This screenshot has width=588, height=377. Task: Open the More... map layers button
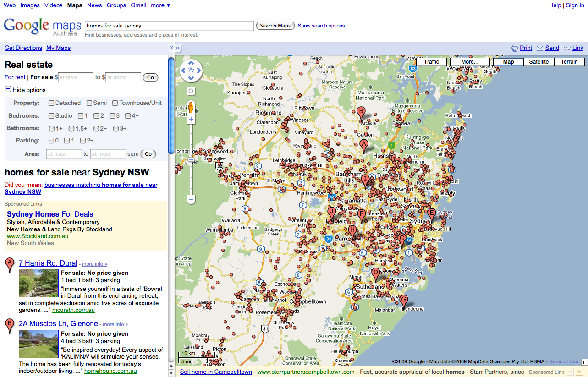point(470,62)
